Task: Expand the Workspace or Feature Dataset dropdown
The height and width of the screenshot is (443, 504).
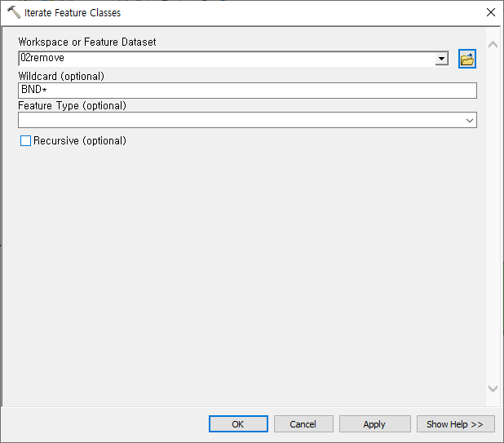Action: point(442,59)
